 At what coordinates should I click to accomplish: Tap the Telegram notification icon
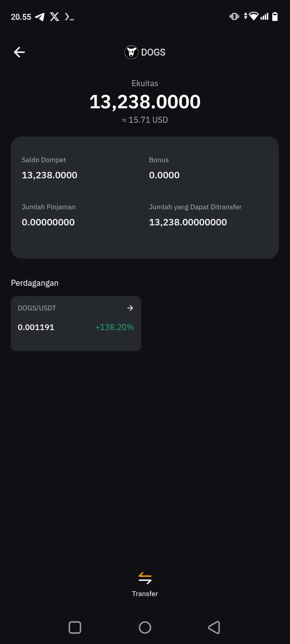39,17
